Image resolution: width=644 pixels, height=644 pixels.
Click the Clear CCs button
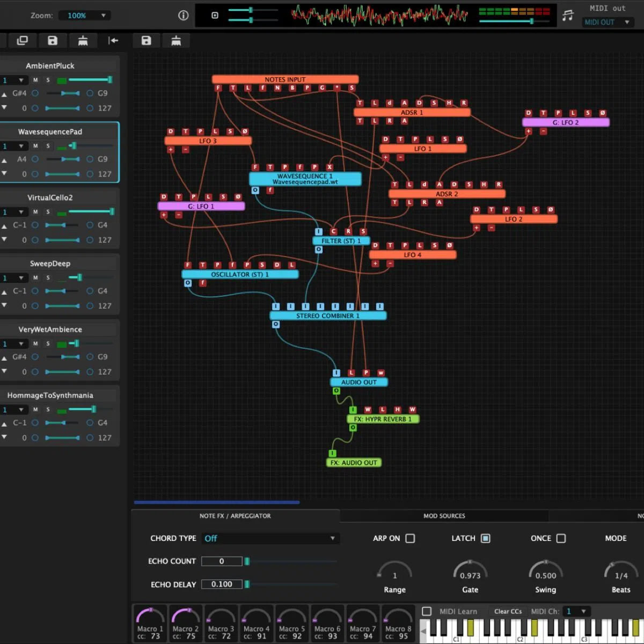(508, 611)
